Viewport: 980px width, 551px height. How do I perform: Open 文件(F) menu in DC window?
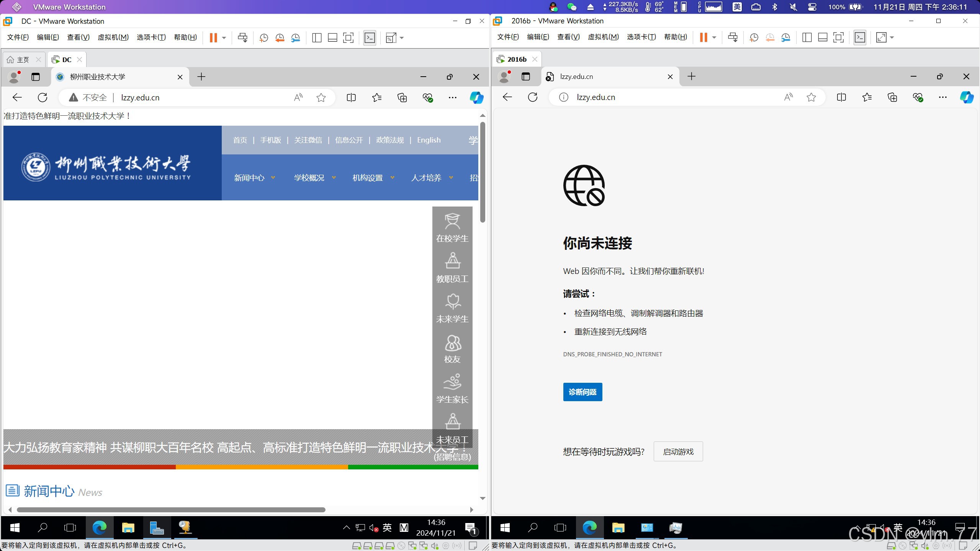(18, 37)
